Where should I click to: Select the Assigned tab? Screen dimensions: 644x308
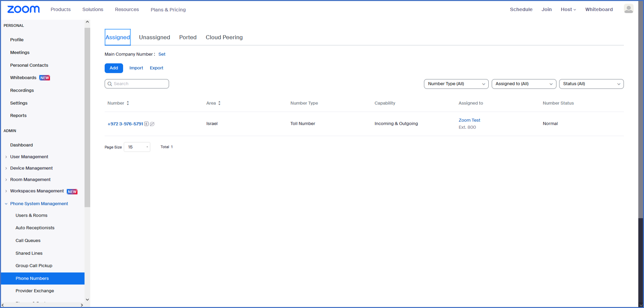pos(118,37)
